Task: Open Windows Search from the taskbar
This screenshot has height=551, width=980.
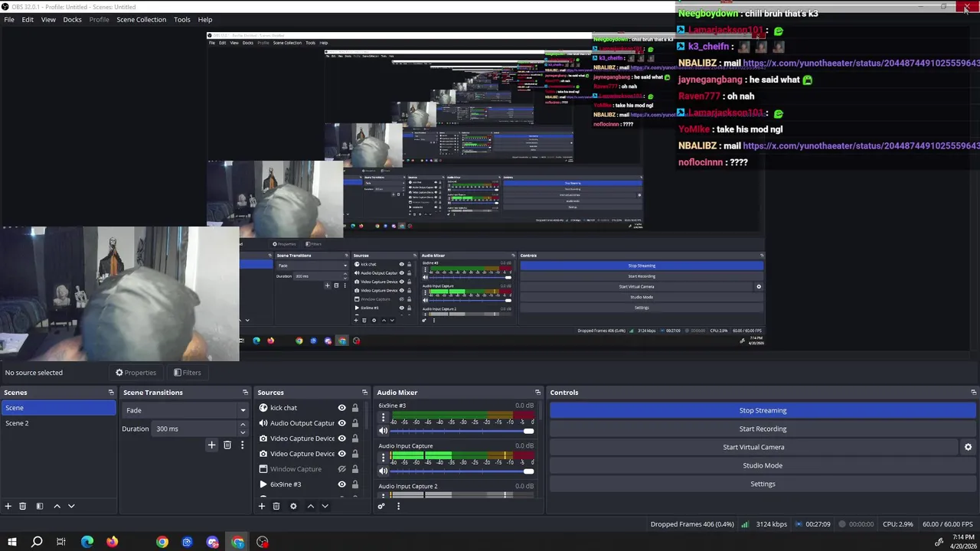Action: (x=37, y=542)
